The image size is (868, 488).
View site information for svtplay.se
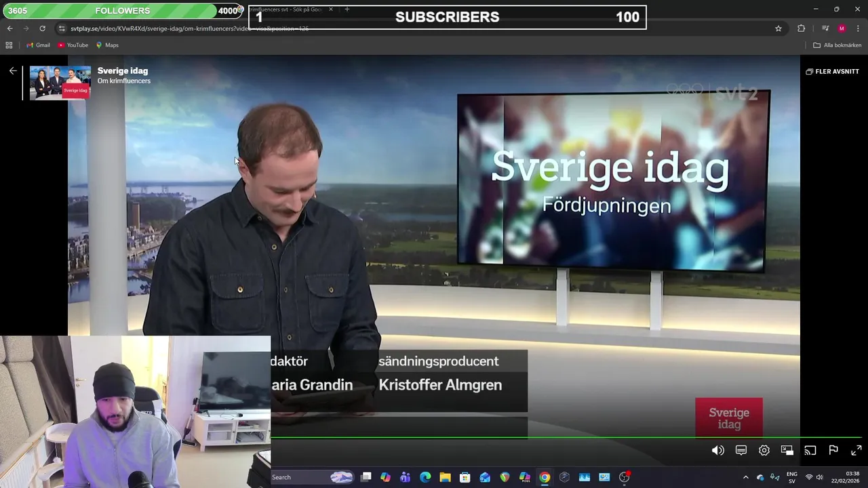coord(62,28)
